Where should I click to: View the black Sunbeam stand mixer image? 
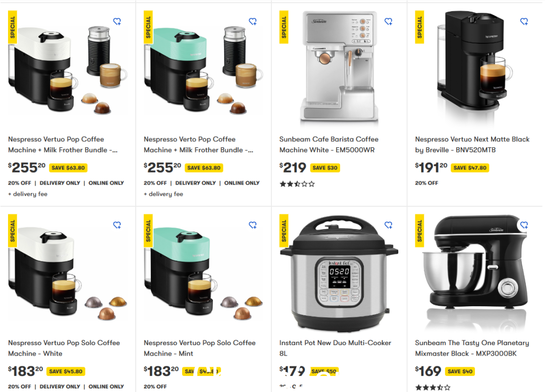(x=475, y=273)
